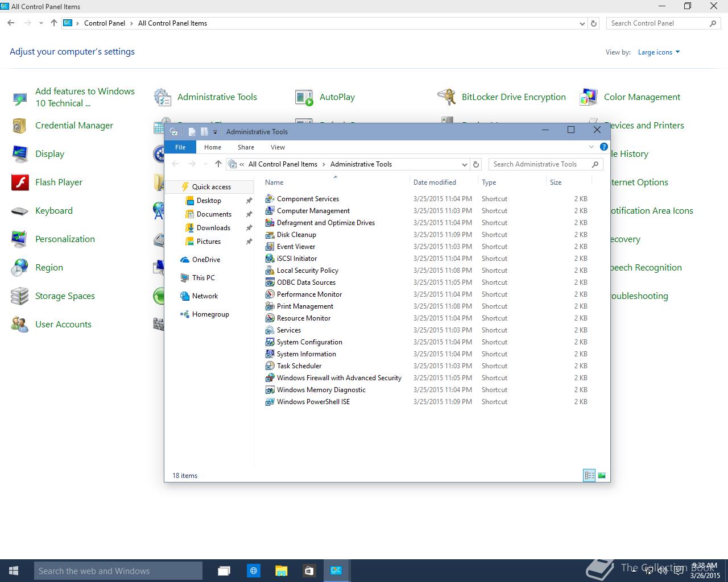The width and height of the screenshot is (728, 582).
Task: Open the View by Large icons dropdown
Action: (x=659, y=52)
